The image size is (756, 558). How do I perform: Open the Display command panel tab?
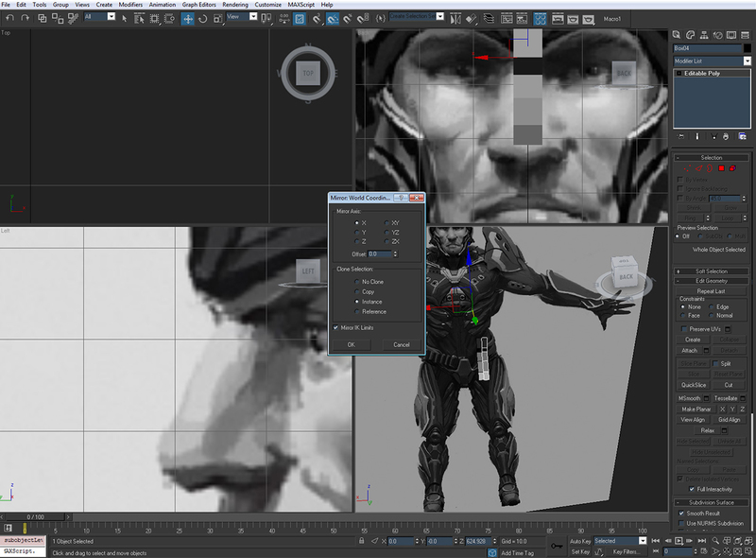(731, 35)
